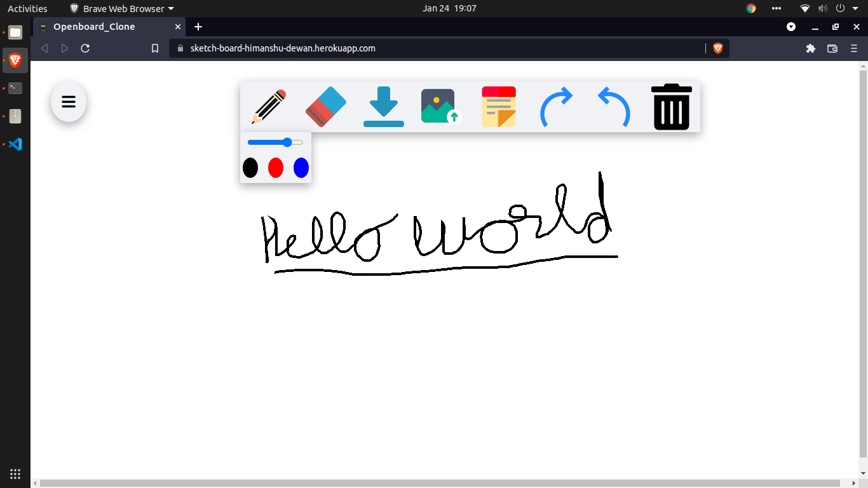Open Activities in the top bar
The width and height of the screenshot is (868, 488).
(x=27, y=8)
